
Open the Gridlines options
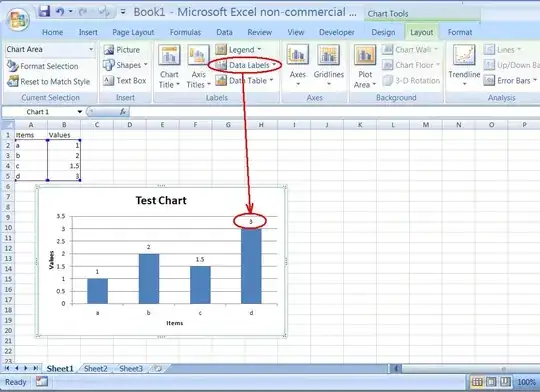coord(329,65)
